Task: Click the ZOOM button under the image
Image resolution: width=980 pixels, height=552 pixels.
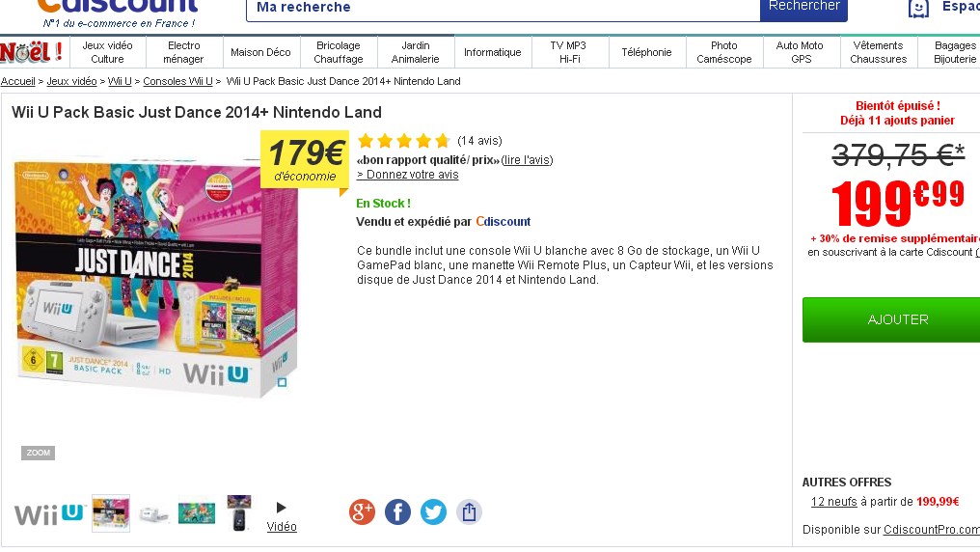Action: [x=39, y=453]
